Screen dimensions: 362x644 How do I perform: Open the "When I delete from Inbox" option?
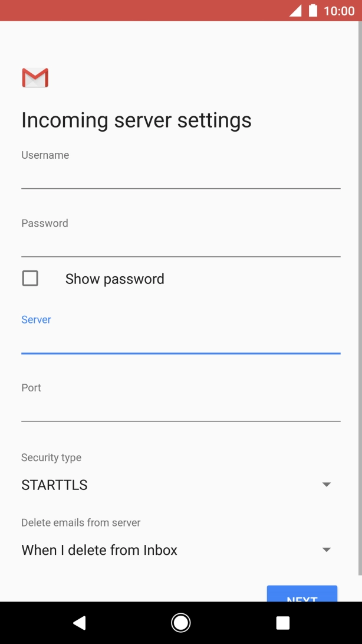coord(99,550)
